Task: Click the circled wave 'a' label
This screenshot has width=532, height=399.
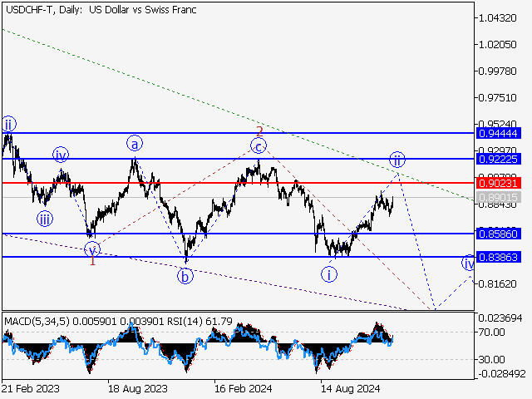Action: click(x=135, y=143)
